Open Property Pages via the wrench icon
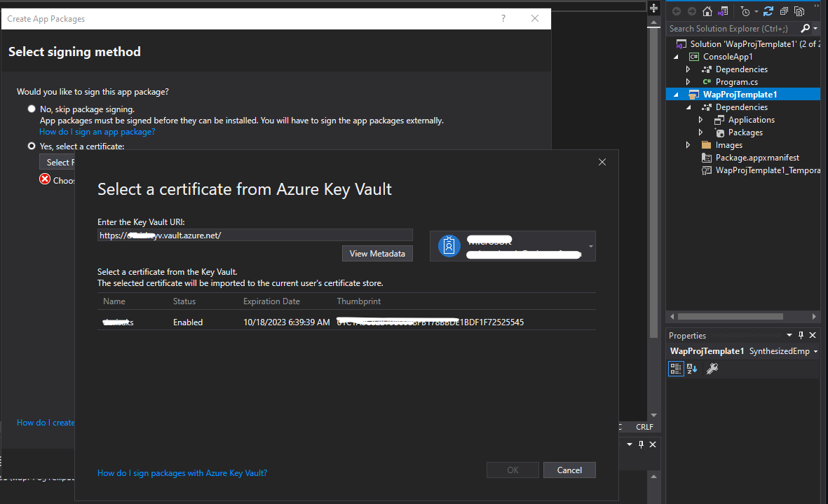828x504 pixels. pyautogui.click(x=712, y=368)
